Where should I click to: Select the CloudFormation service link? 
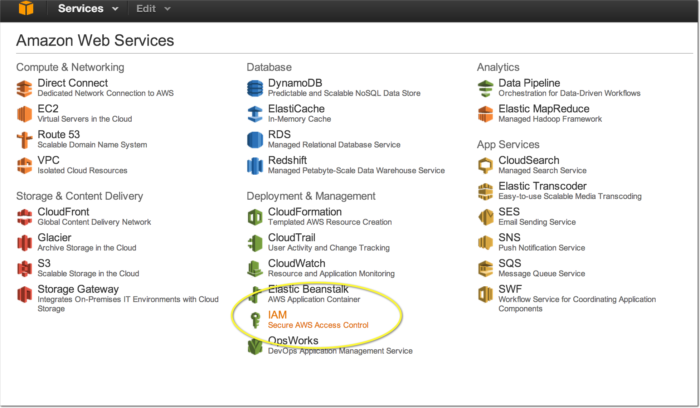pyautogui.click(x=304, y=212)
